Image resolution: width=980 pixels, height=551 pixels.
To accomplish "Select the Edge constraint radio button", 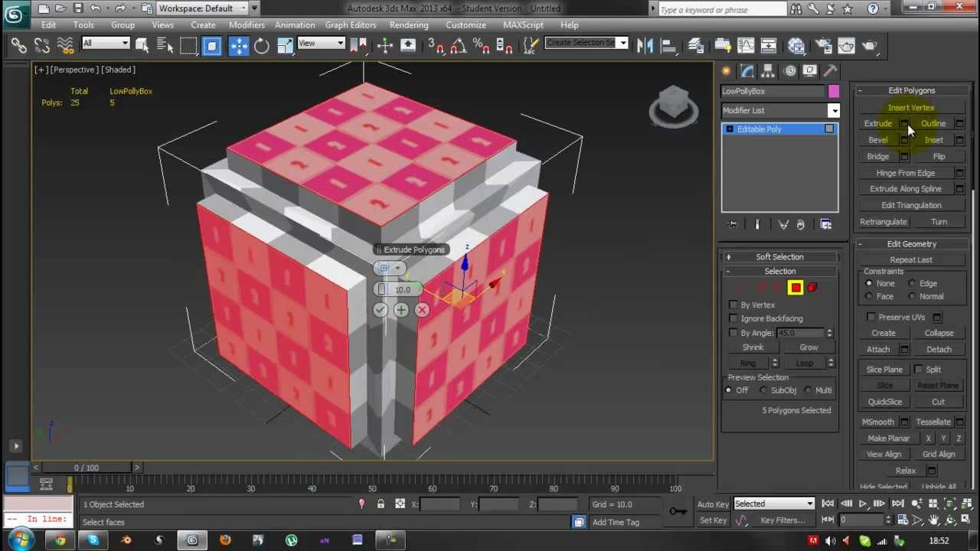I will 912,284.
